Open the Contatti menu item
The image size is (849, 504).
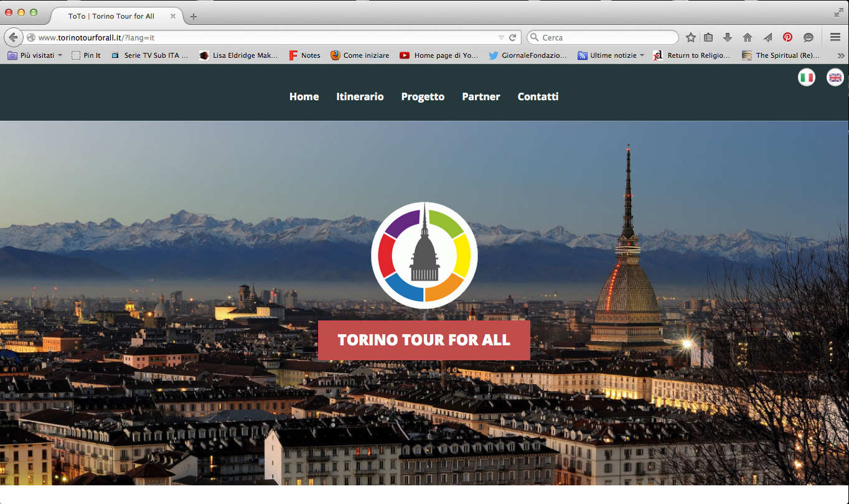coord(538,96)
